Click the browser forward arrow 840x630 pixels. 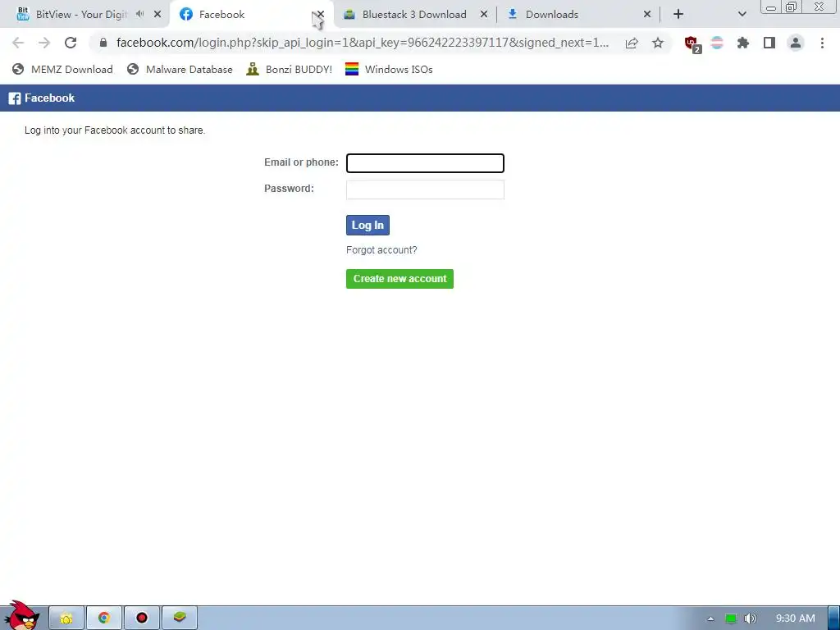pyautogui.click(x=44, y=43)
